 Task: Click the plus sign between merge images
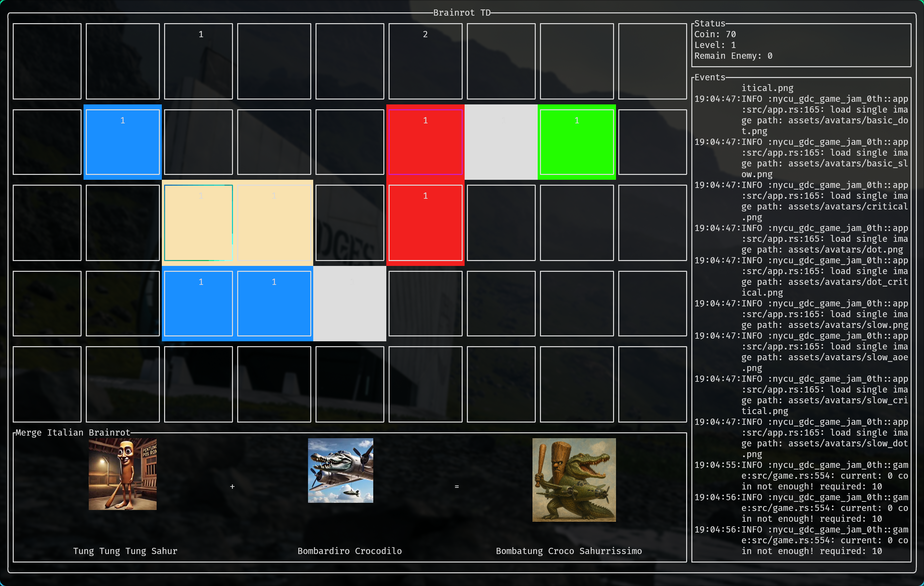(232, 486)
